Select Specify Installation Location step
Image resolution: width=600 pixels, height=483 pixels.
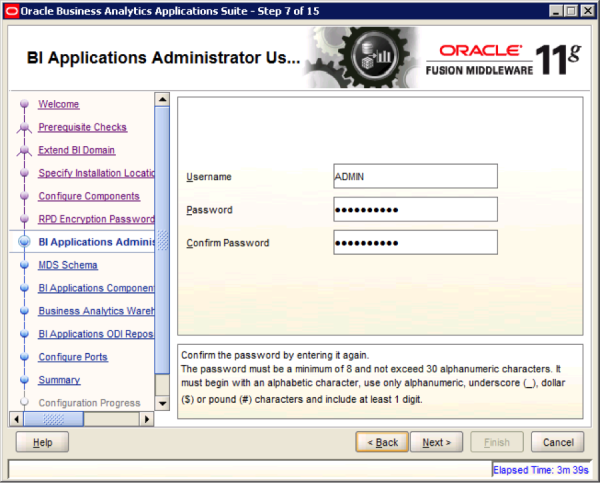[x=96, y=173]
